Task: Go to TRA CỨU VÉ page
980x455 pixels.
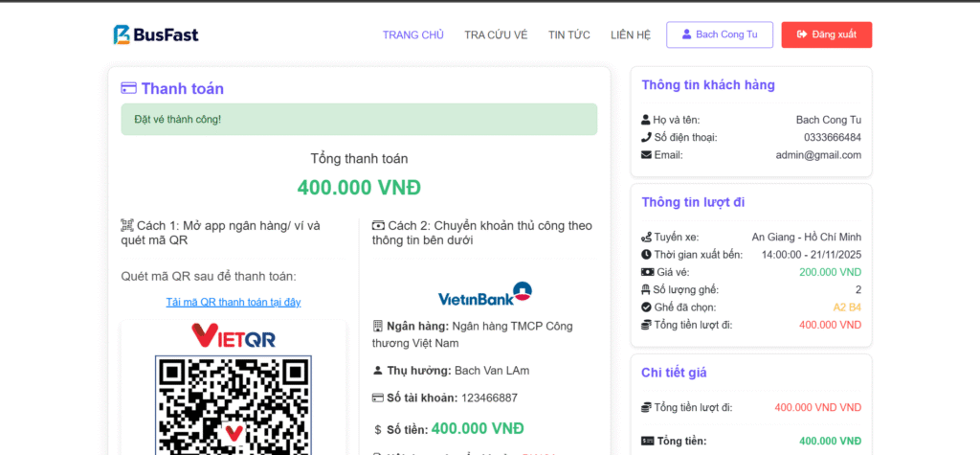Action: click(x=496, y=35)
